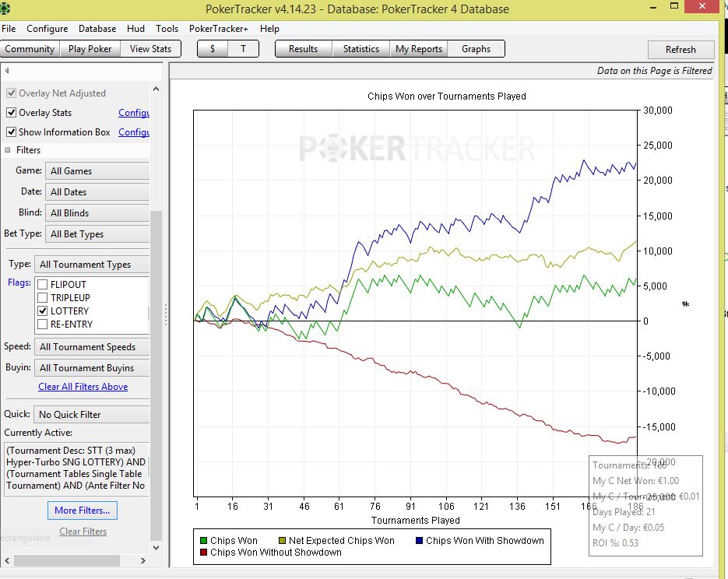
Task: Uncheck Show Information Box checkbox
Action: pyautogui.click(x=11, y=132)
